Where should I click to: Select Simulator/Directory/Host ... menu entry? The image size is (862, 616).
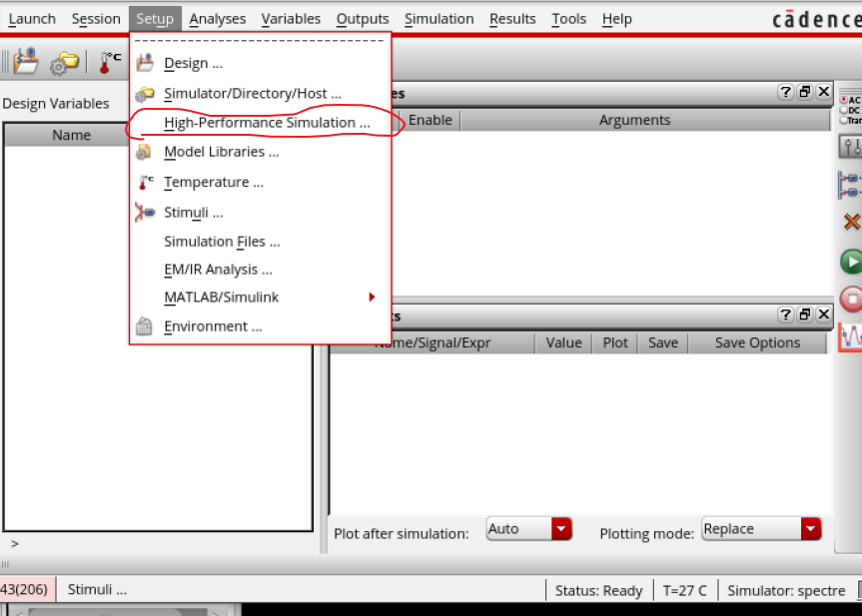(260, 94)
